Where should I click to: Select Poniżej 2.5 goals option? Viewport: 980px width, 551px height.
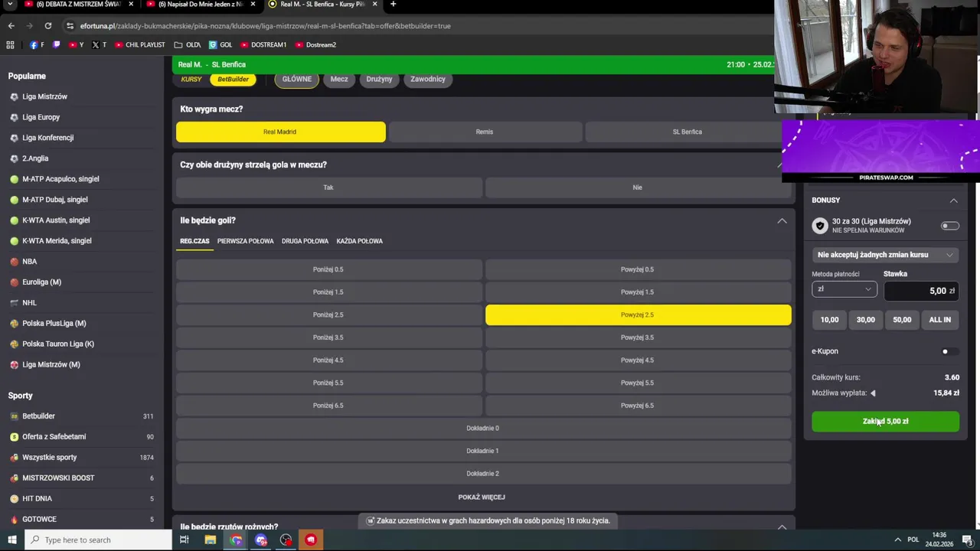[329, 315]
